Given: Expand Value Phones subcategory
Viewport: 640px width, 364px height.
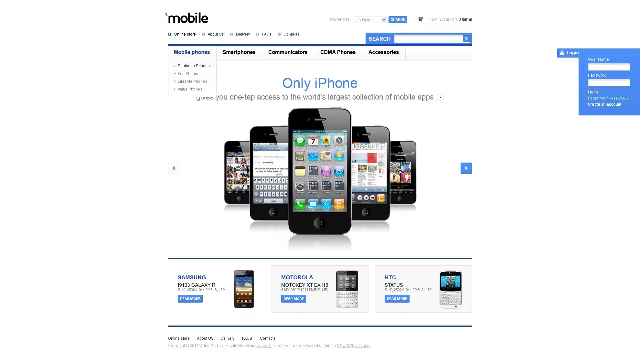Looking at the screenshot, I should (x=175, y=89).
